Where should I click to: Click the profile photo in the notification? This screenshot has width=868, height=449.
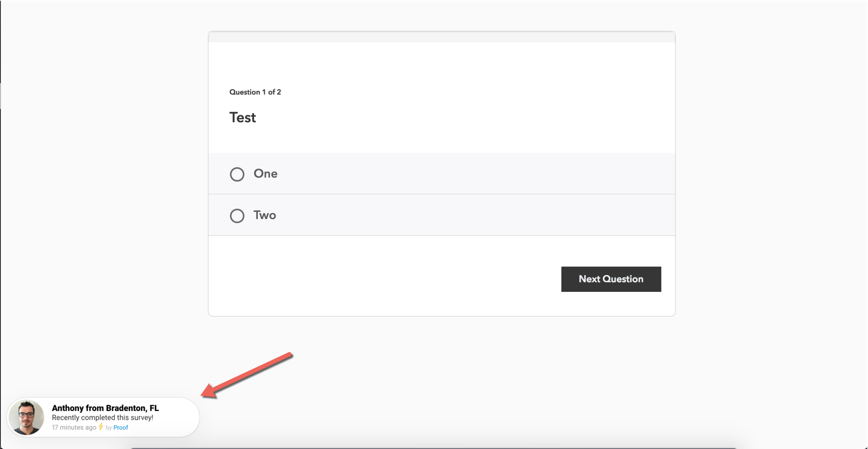(27, 417)
